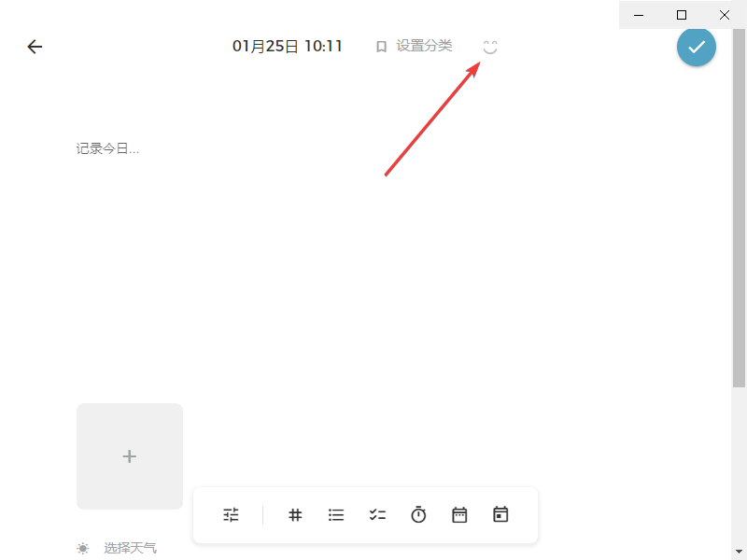Click the bookmark icon beside 设置分类
Image resolution: width=747 pixels, height=560 pixels.
(381, 47)
